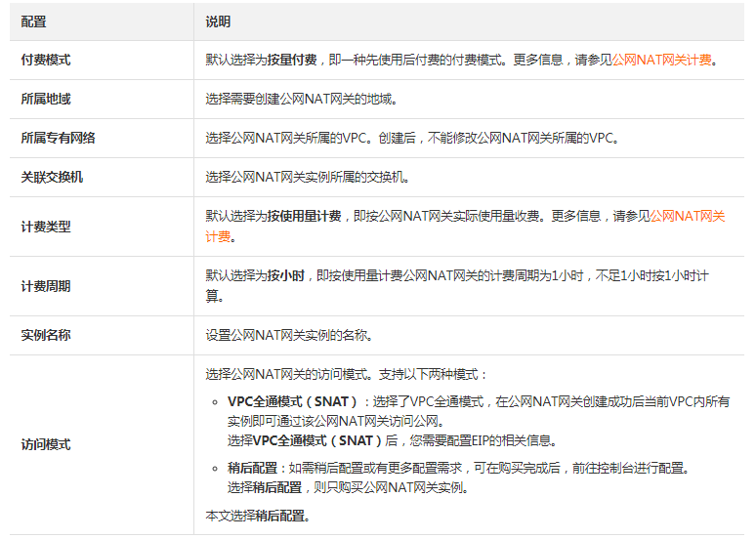Select the 所属专有网络 row label
Screen dimensions: 756x539
point(58,139)
